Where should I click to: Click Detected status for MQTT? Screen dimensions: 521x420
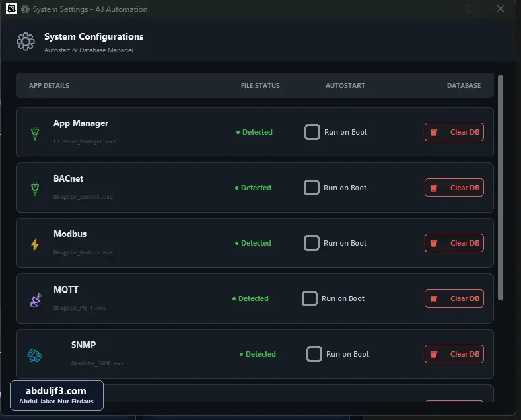click(250, 298)
